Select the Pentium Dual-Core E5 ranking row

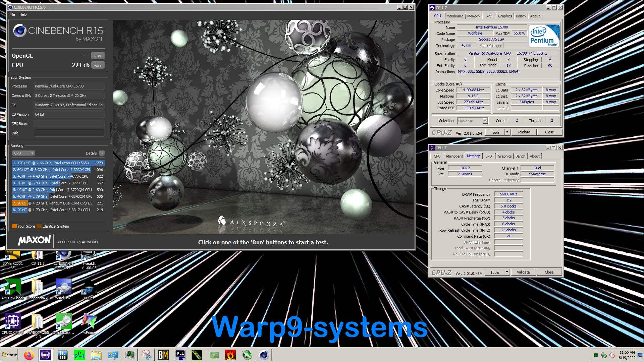[58, 203]
